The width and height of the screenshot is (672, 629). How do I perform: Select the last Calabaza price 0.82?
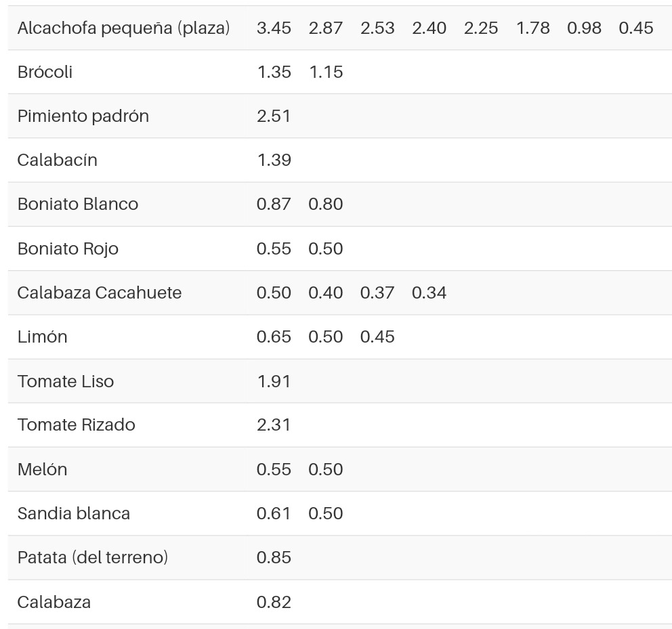pyautogui.click(x=274, y=603)
